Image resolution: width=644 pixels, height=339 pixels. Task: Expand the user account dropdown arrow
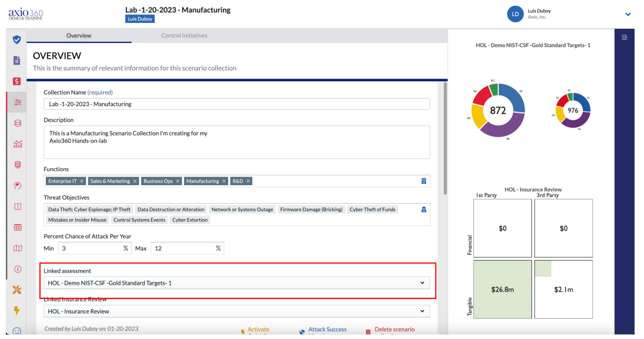pyautogui.click(x=628, y=14)
